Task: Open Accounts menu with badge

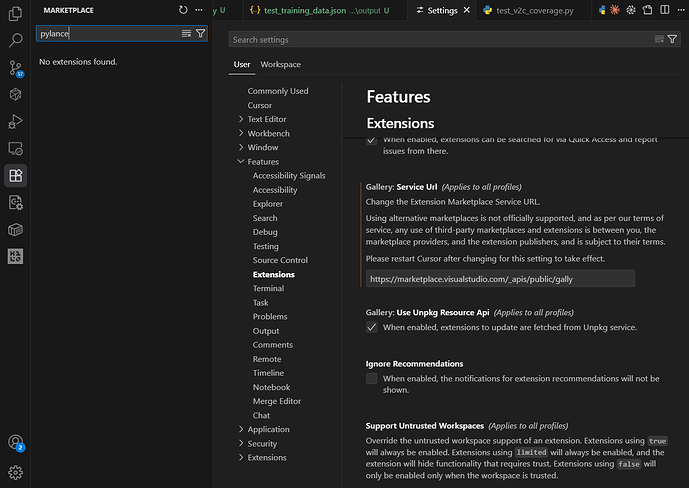Action: click(15, 442)
